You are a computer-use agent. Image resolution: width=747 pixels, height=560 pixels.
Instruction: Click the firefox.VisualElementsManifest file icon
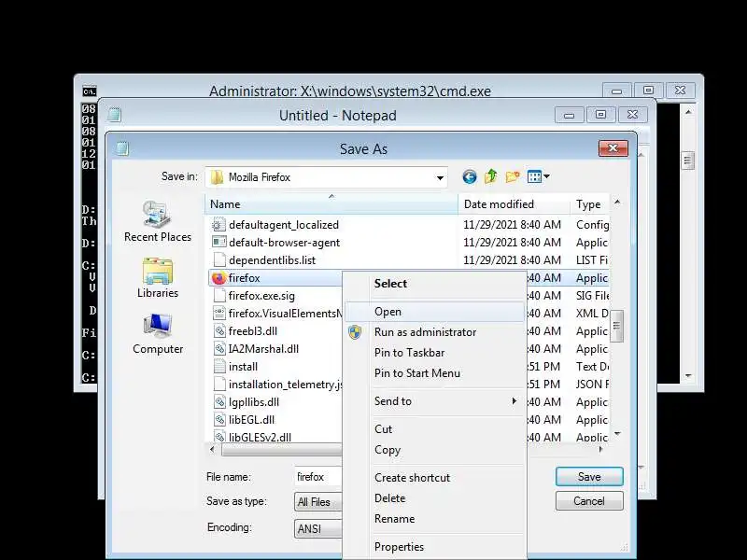click(218, 314)
